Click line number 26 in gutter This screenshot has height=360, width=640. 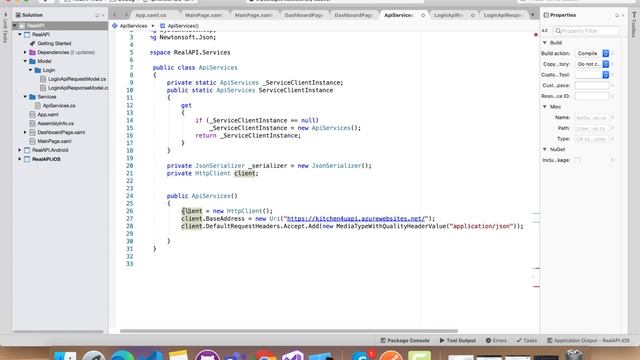[x=130, y=211]
